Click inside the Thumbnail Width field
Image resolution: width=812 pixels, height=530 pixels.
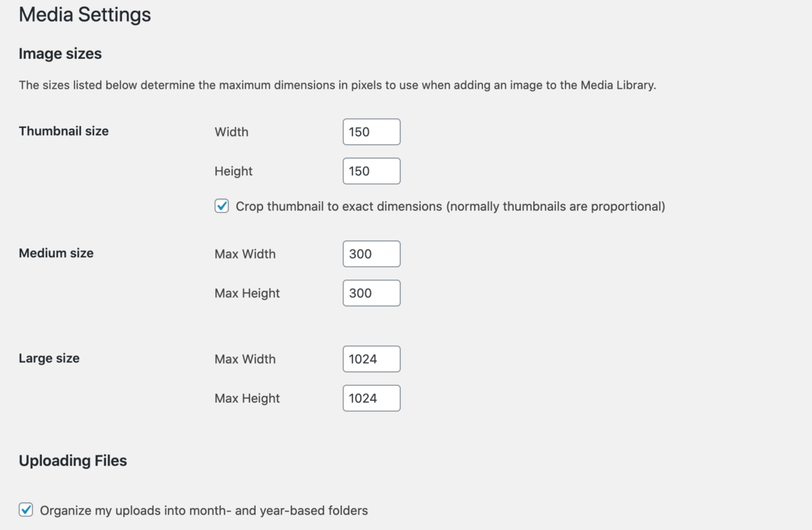371,131
